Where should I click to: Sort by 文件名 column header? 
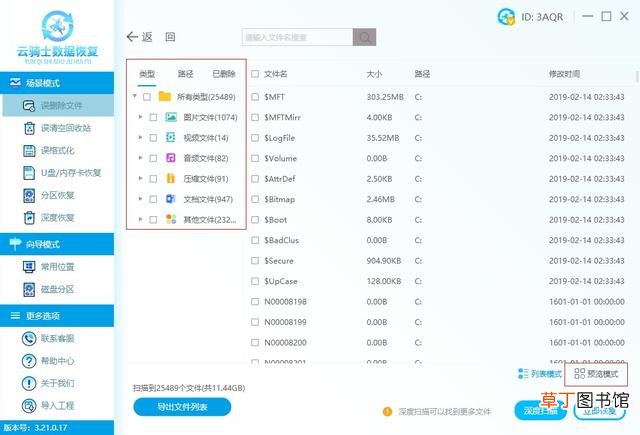point(276,74)
